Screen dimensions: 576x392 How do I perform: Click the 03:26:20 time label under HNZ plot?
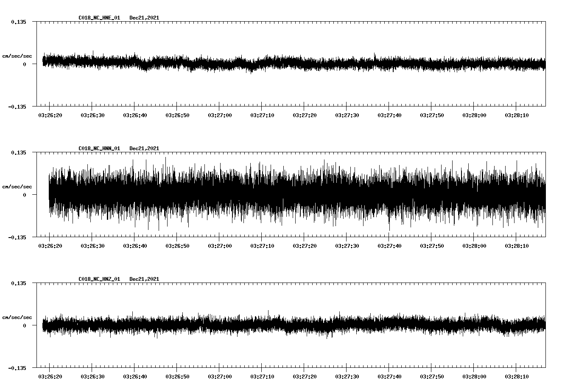tap(50, 376)
